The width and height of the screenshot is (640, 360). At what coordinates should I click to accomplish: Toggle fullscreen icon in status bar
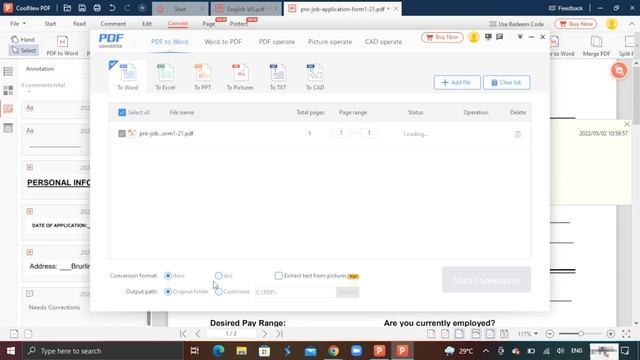click(626, 334)
